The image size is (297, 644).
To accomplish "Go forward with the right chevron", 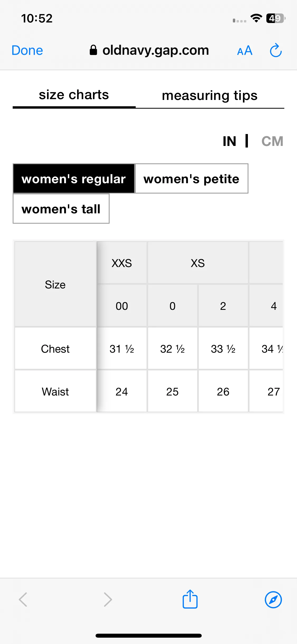I will 108,599.
